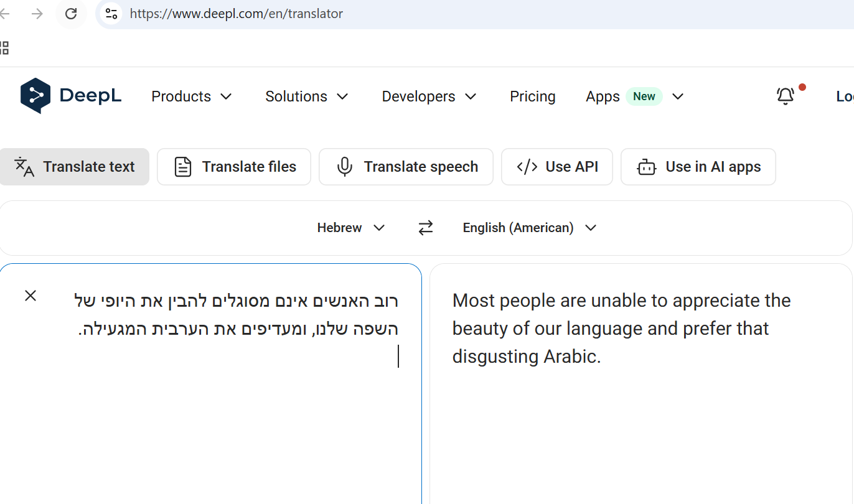
Task: Open the Use in AI apps tab
Action: [x=698, y=167]
